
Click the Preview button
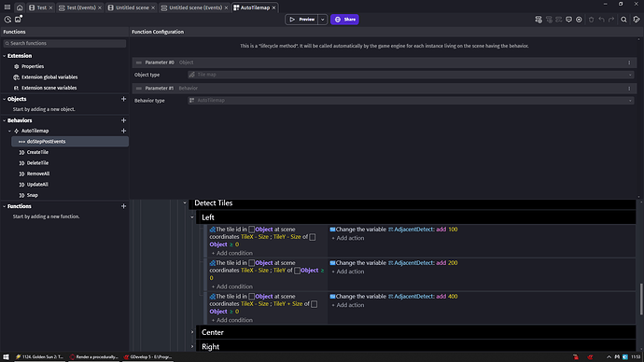pos(301,20)
